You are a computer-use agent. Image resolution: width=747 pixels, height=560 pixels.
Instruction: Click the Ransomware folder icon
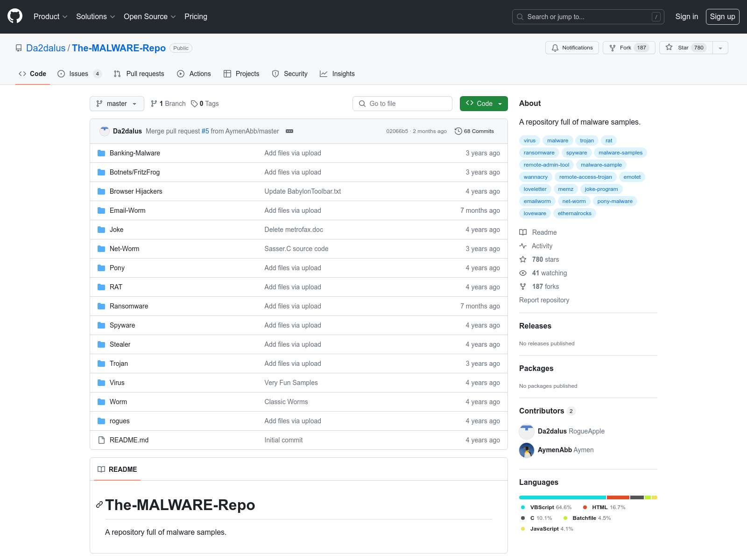pos(101,306)
